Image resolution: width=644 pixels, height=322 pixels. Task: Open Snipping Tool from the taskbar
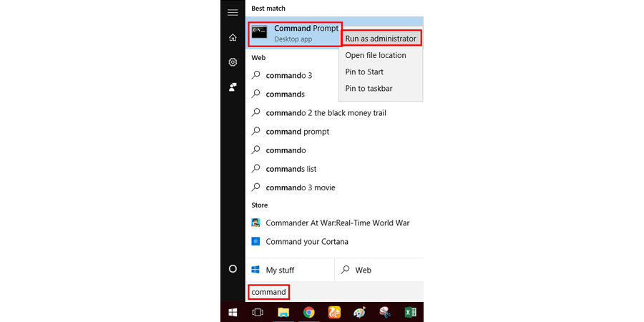tap(385, 312)
